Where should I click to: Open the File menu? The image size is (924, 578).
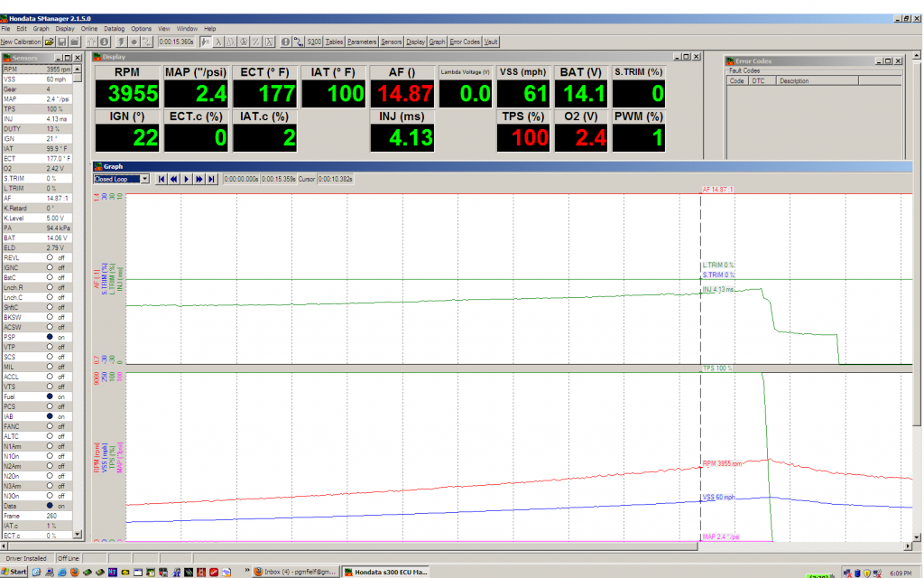[x=5, y=28]
